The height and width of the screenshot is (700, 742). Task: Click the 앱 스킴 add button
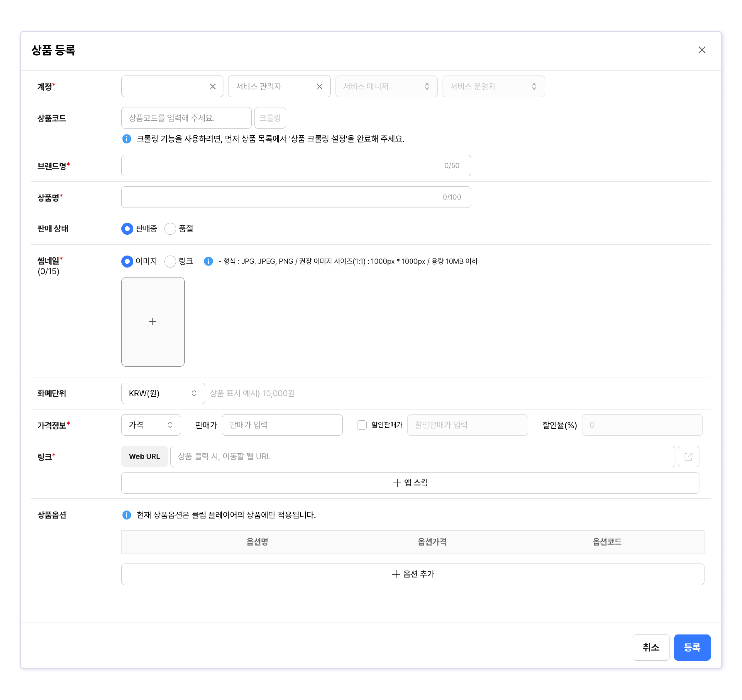[x=410, y=483]
